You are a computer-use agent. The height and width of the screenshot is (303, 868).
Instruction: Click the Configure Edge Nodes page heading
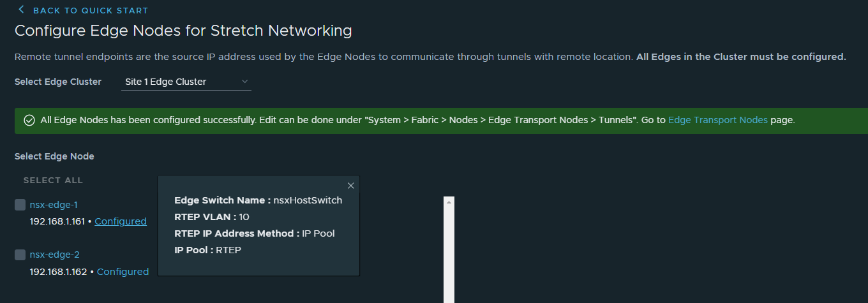[183, 31]
